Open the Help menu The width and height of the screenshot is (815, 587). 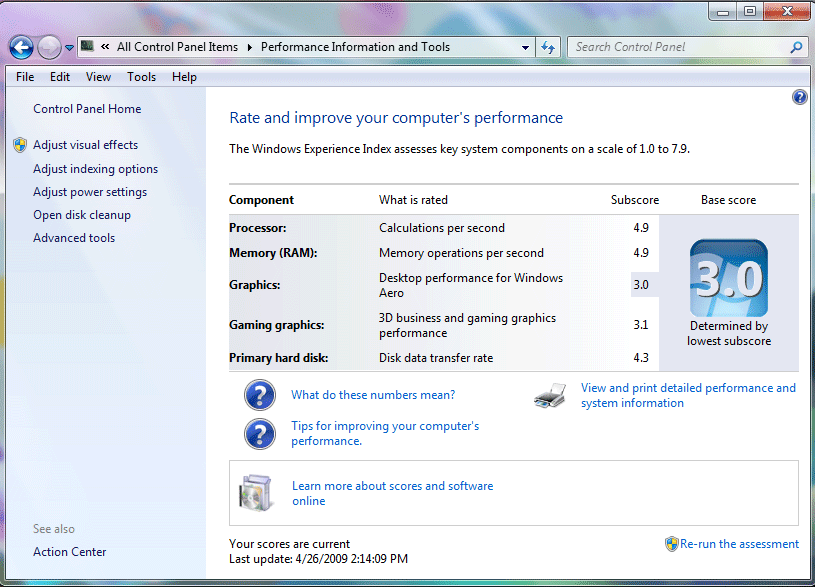[x=184, y=77]
